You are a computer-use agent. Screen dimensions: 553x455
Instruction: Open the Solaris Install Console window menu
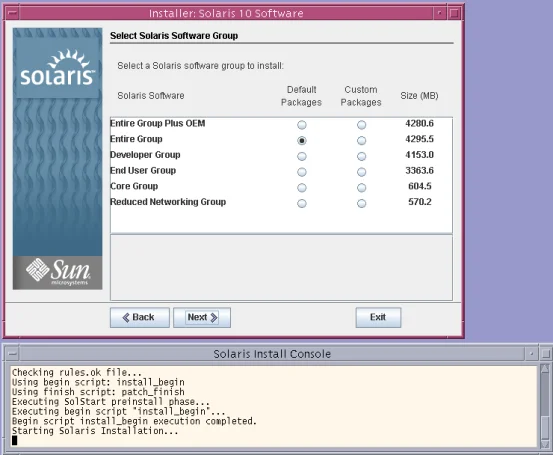(12, 354)
